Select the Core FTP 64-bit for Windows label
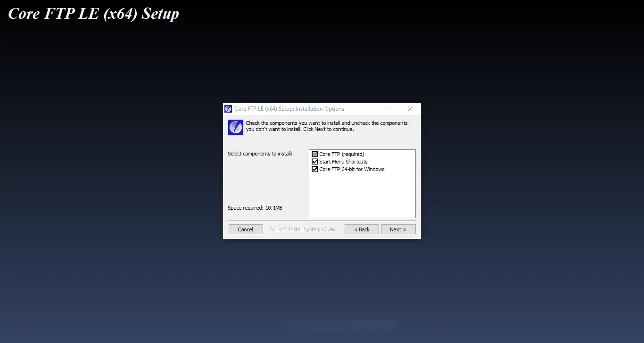 point(352,169)
